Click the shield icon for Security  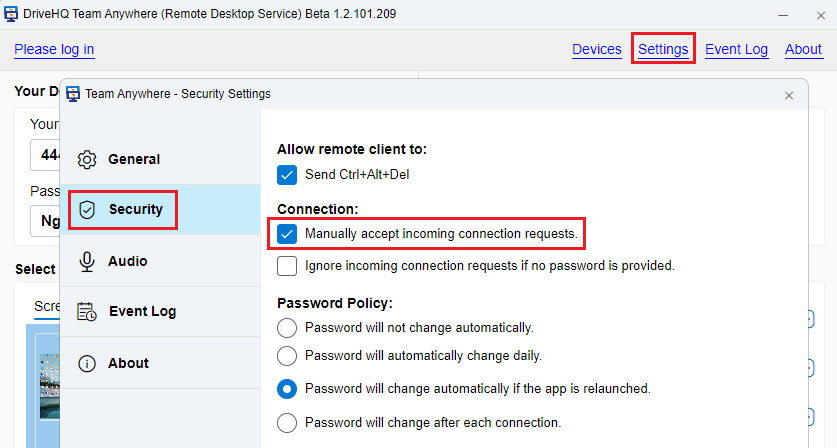[87, 209]
